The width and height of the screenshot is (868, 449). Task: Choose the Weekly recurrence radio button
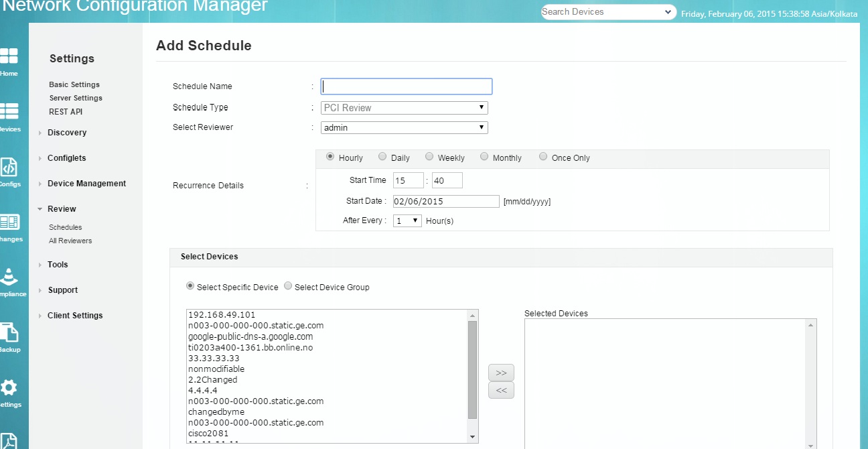(x=429, y=157)
